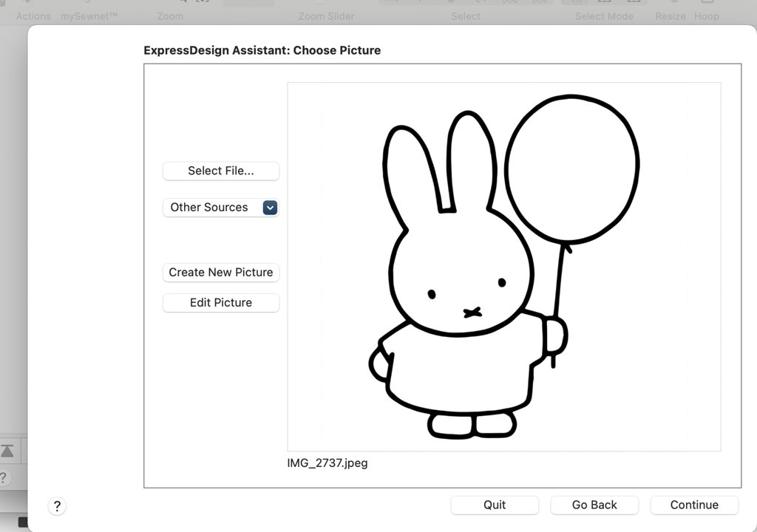Image resolution: width=757 pixels, height=532 pixels.
Task: Click the mySewnet toolbar item in background window
Action: 89,16
